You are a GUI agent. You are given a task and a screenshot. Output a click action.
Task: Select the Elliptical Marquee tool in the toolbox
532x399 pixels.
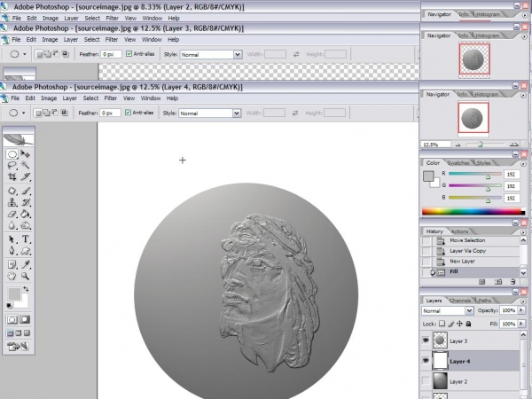point(12,154)
